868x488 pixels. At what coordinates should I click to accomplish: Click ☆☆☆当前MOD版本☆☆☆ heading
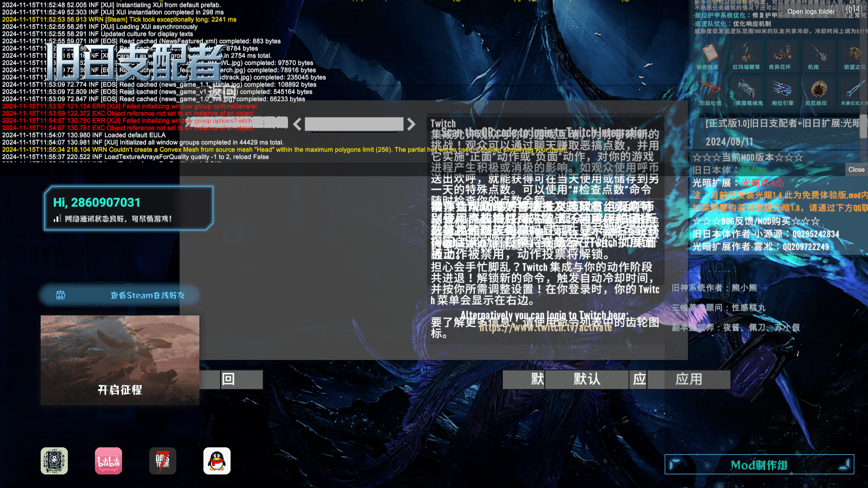point(748,158)
